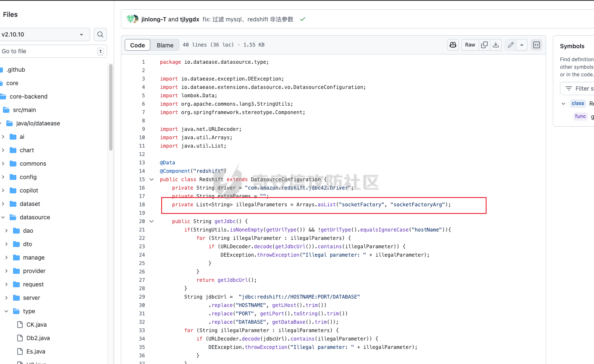Open the v2.10.10 branch dropdown
The image size is (594, 364).
pos(43,34)
